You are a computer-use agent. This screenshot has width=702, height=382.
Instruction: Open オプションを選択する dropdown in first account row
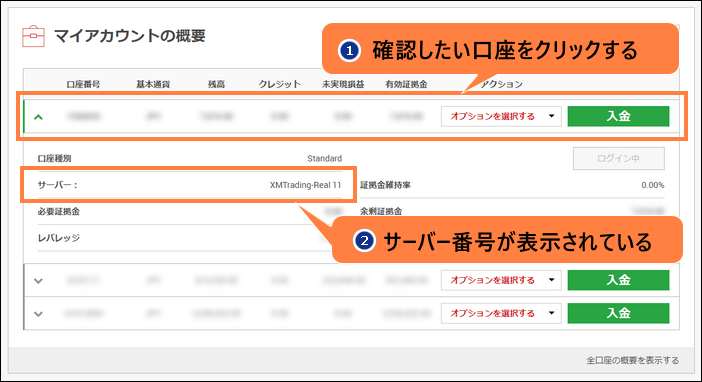pos(501,116)
